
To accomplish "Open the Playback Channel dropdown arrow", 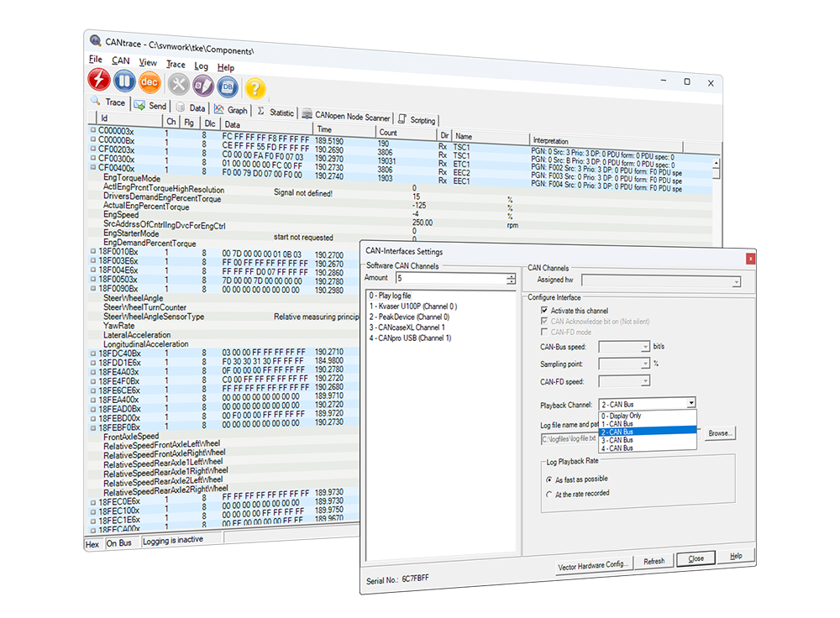I will coord(690,403).
